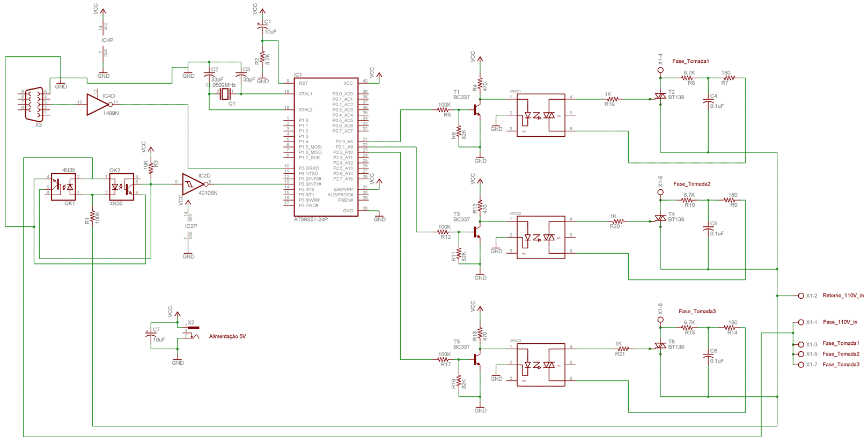
Task: Click resistor R20 1K symbol
Action: 617,222
